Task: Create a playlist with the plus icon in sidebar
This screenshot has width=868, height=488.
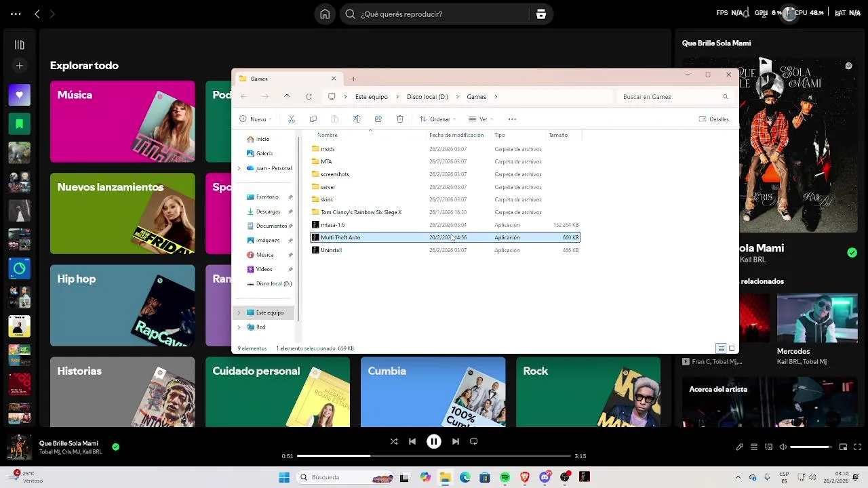Action: coord(20,66)
